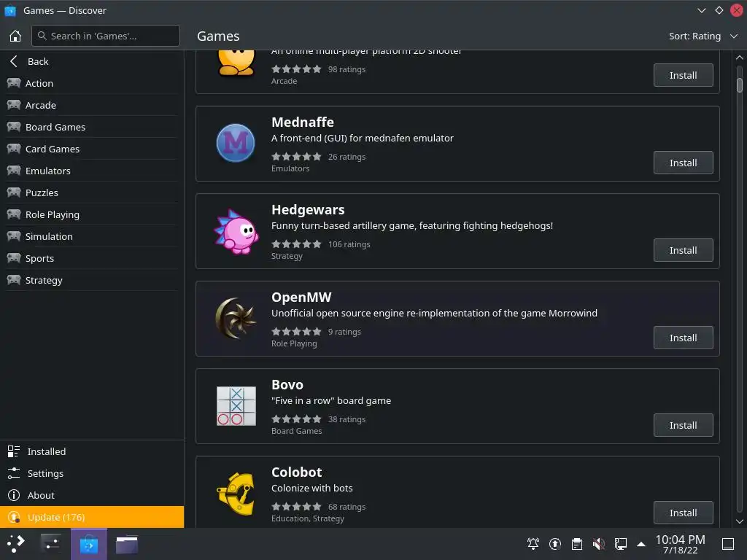The width and height of the screenshot is (747, 560).
Task: Open the network tray icon
Action: coord(620,543)
